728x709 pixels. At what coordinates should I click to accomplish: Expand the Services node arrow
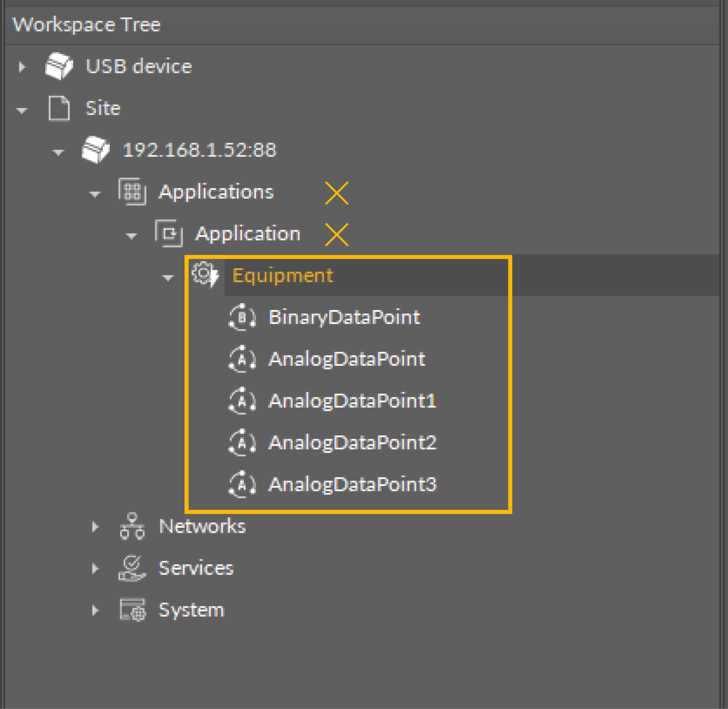tap(95, 568)
